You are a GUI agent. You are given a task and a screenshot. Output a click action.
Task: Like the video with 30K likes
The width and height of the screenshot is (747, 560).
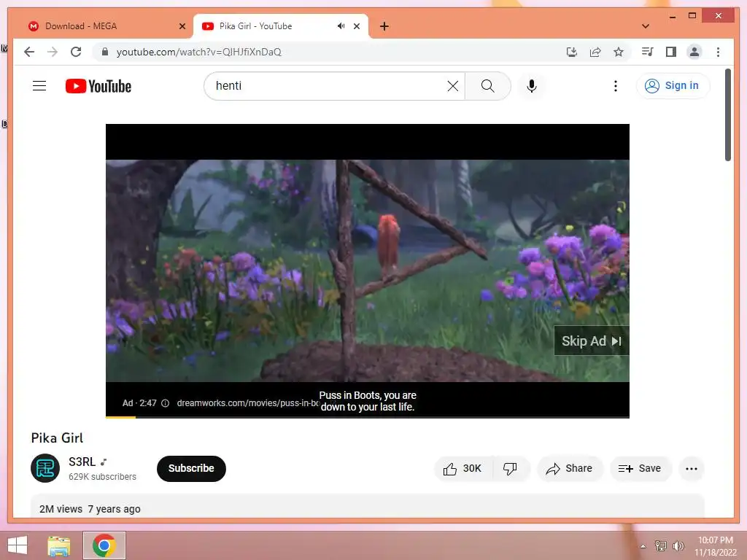pos(462,469)
